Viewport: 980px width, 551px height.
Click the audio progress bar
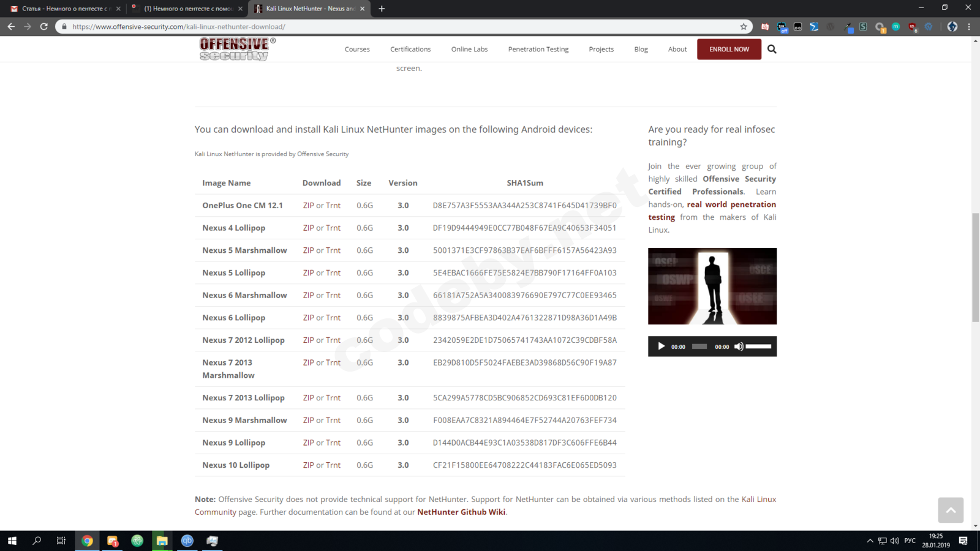tap(699, 347)
